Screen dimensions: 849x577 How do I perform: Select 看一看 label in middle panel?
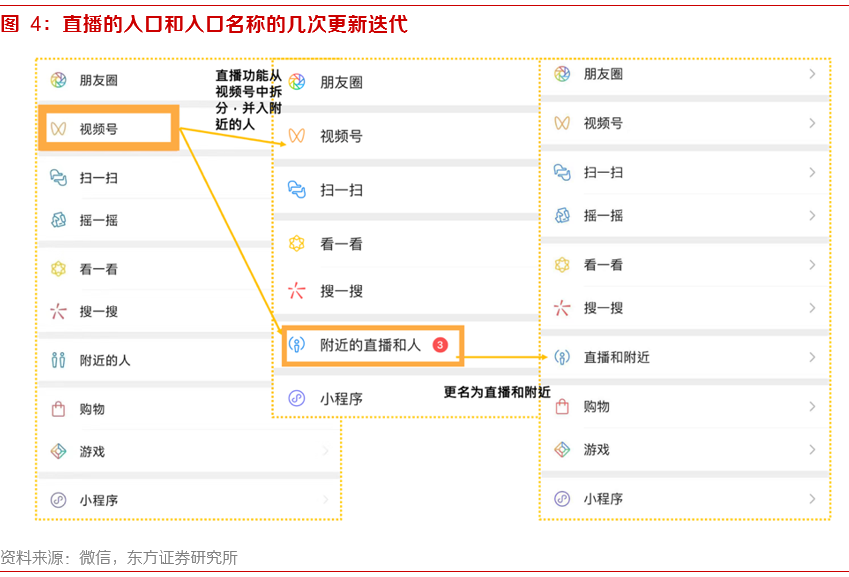pyautogui.click(x=341, y=244)
